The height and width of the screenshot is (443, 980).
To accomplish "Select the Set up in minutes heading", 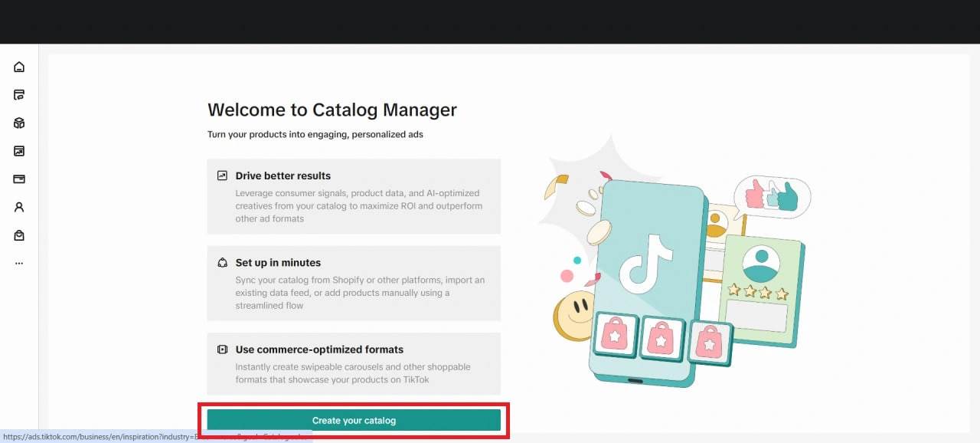I will point(278,263).
